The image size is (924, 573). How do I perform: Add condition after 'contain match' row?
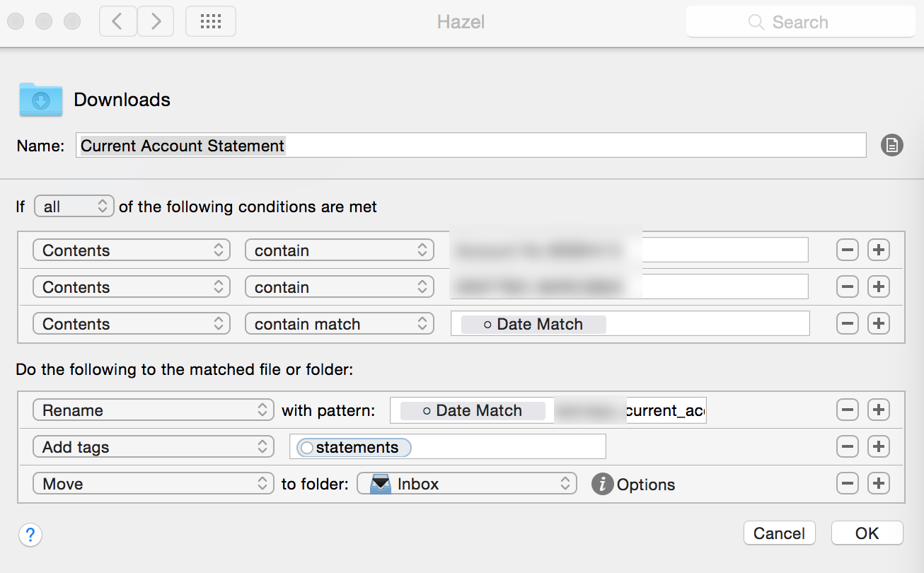(878, 323)
